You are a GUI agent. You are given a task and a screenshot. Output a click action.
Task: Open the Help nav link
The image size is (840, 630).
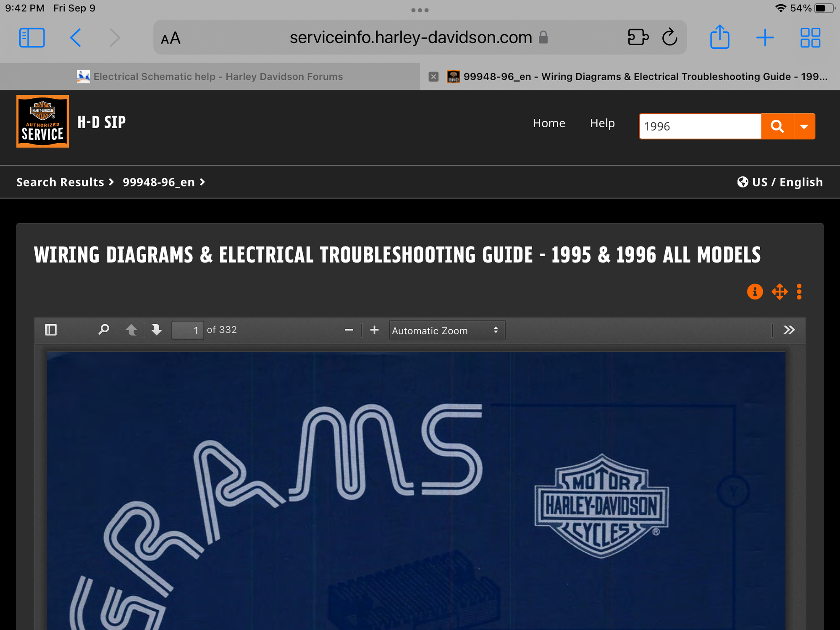tap(602, 123)
